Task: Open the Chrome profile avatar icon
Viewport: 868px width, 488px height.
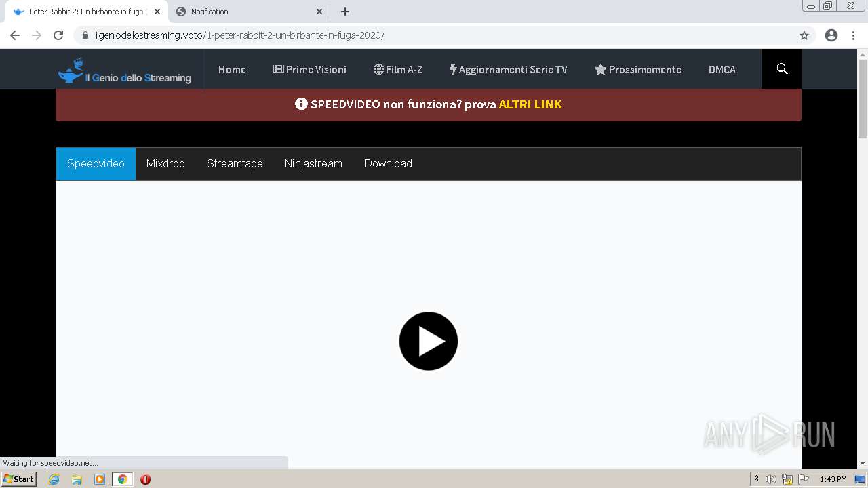Action: coord(831,35)
